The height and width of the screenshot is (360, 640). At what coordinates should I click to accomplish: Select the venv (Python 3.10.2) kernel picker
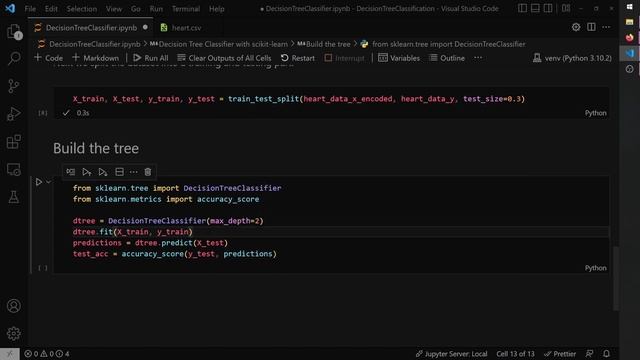(x=572, y=58)
